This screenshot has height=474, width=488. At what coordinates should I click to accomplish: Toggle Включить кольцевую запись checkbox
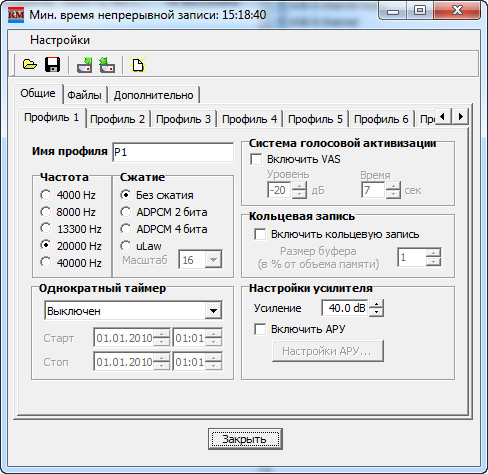[260, 234]
